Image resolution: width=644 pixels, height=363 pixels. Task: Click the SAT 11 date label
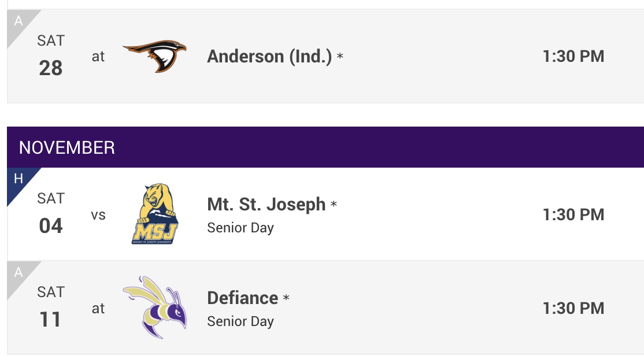[51, 307]
